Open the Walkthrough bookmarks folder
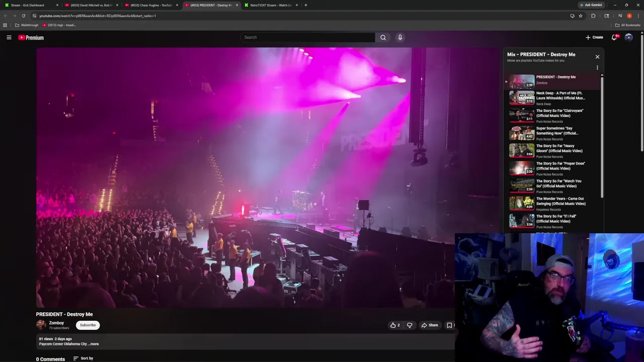644x362 pixels. pyautogui.click(x=27, y=25)
